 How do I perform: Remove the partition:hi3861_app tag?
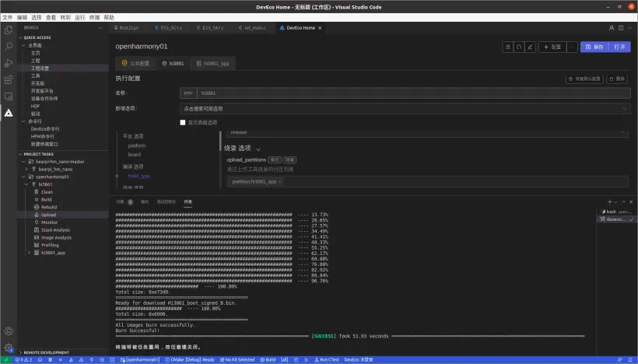coord(279,182)
